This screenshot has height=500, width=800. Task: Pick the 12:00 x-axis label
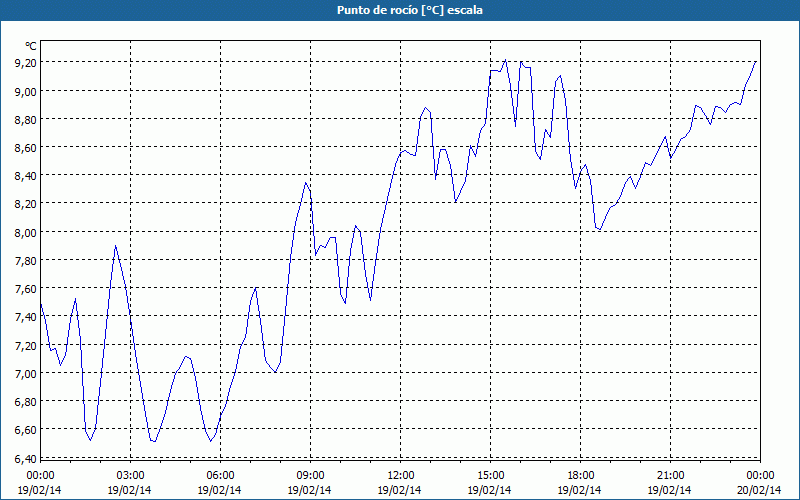[x=401, y=475]
